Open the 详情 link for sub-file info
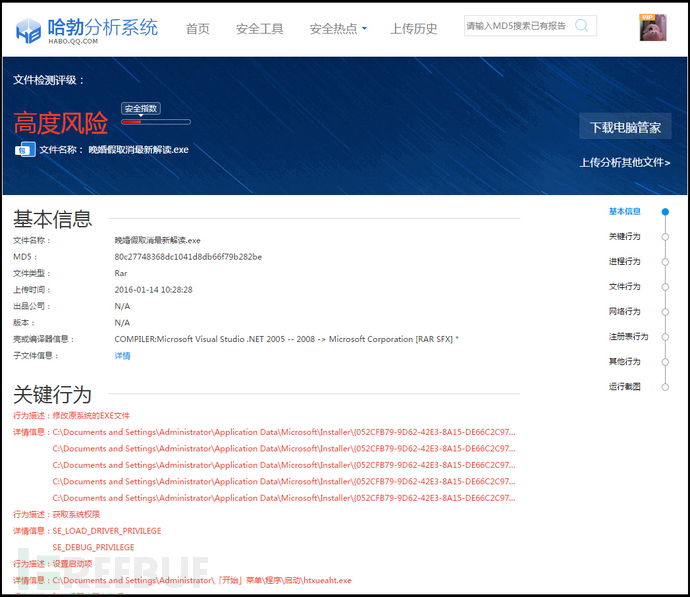Viewport: 690px width, 597px height. (122, 356)
